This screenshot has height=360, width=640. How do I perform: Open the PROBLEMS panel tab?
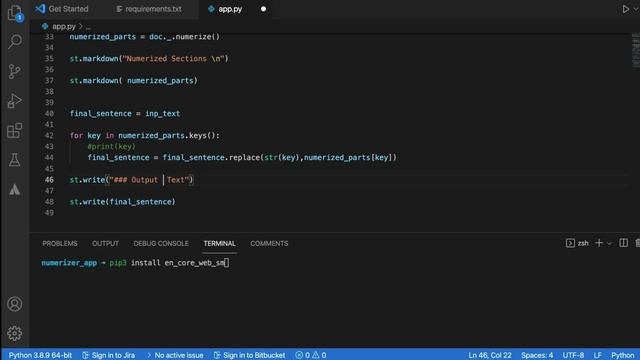coord(60,243)
